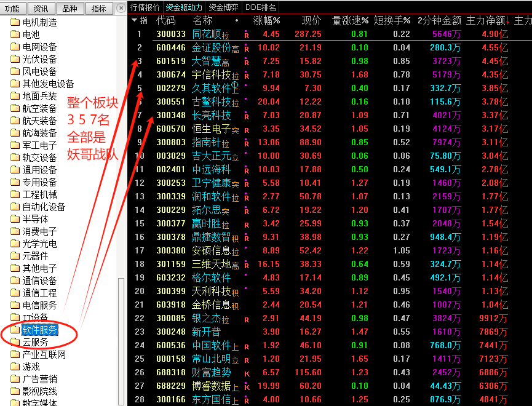Select the 指南针 stock name

click(206, 142)
